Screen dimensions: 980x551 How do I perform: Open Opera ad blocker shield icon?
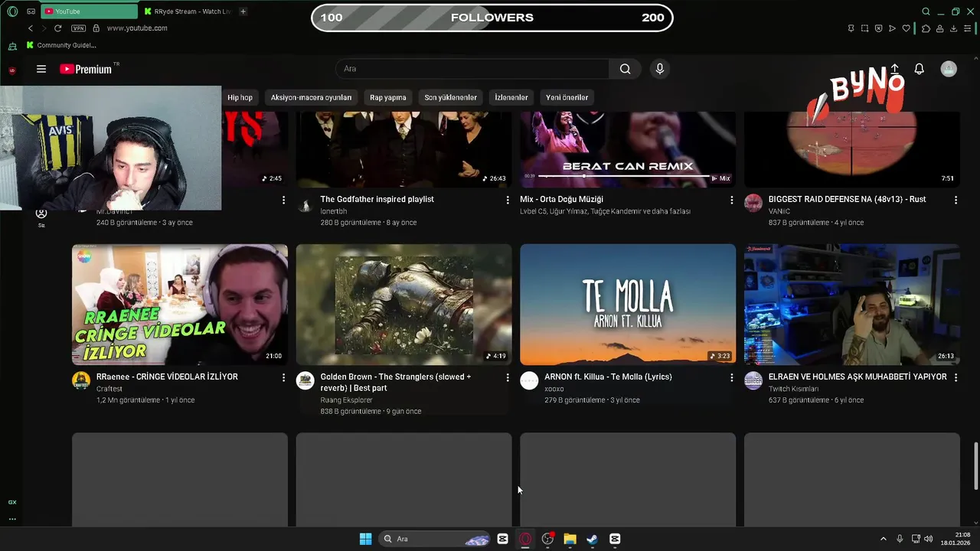(878, 28)
